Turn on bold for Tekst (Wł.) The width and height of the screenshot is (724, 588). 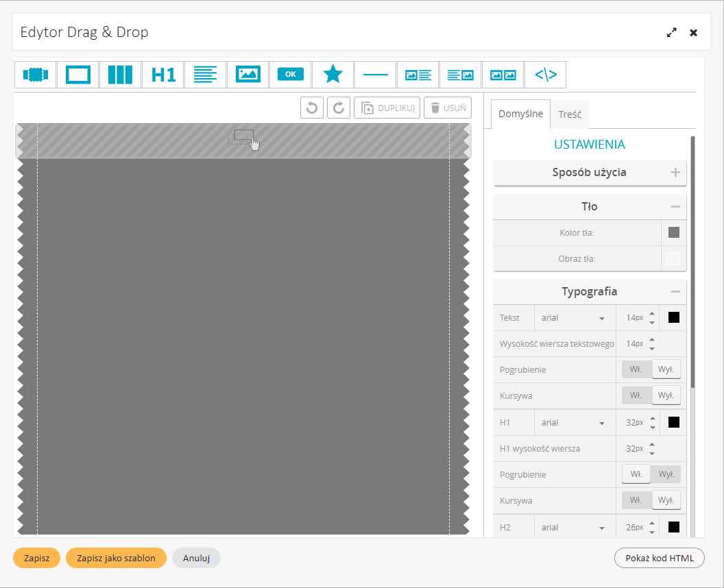click(x=636, y=369)
